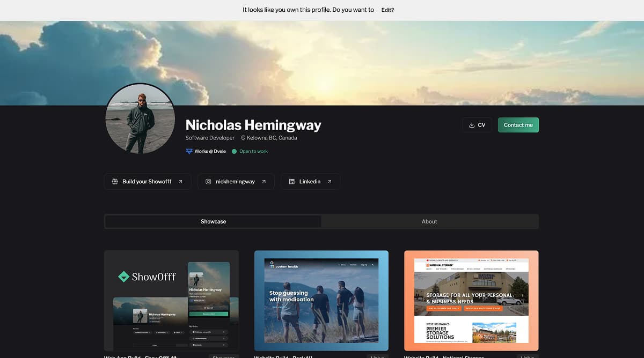Click the arrow icon on Build your Showofff
Screen dimensions: 644x358
[180, 182]
